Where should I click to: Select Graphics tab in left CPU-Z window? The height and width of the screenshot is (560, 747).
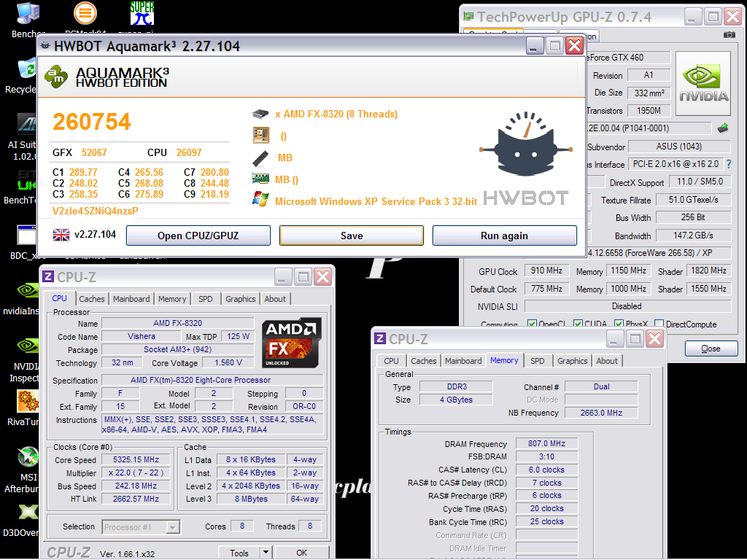pos(241,299)
